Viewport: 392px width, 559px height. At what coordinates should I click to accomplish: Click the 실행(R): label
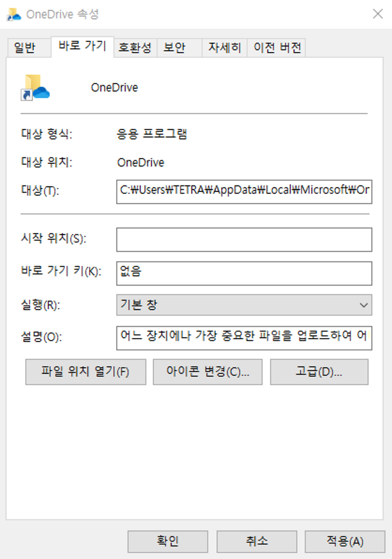click(41, 305)
